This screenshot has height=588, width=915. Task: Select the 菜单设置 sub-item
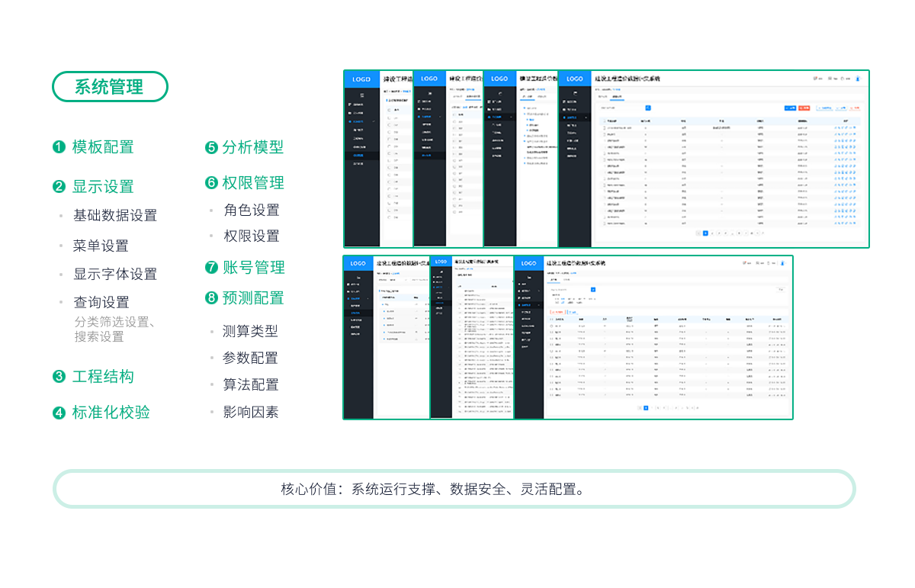point(101,246)
